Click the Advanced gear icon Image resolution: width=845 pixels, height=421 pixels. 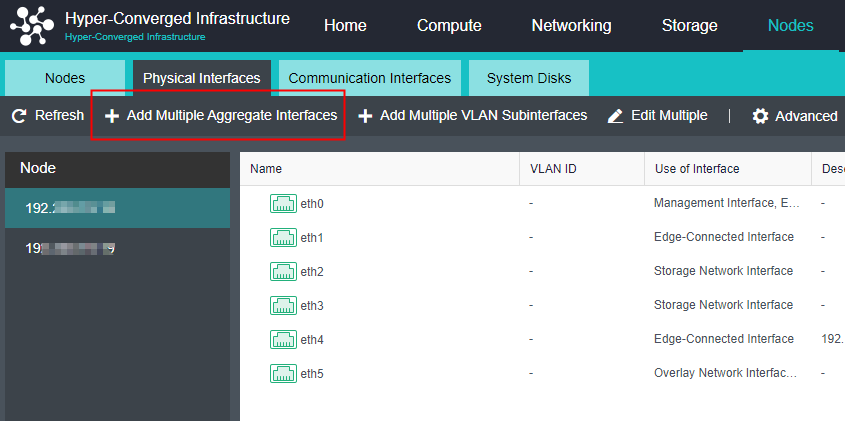[761, 116]
